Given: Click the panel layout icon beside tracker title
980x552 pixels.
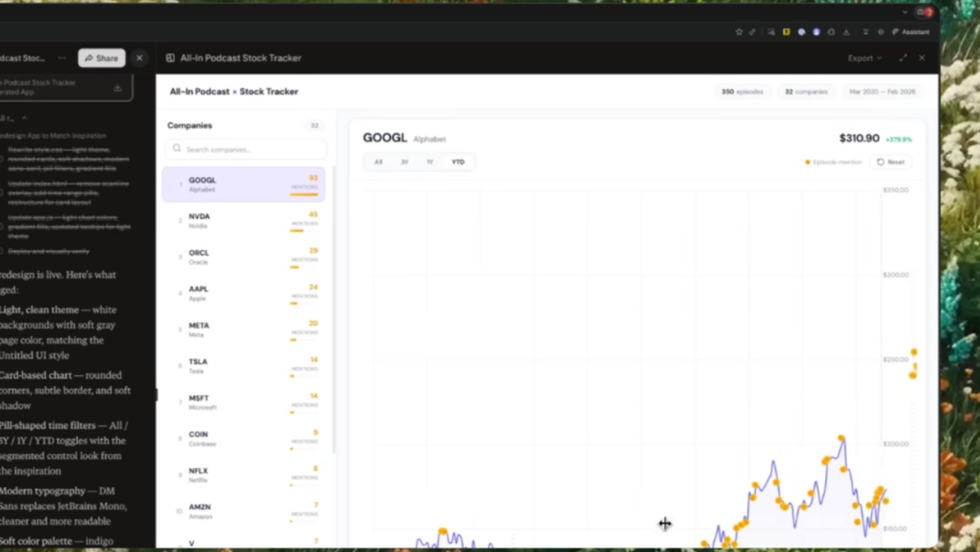Looking at the screenshot, I should [x=170, y=58].
